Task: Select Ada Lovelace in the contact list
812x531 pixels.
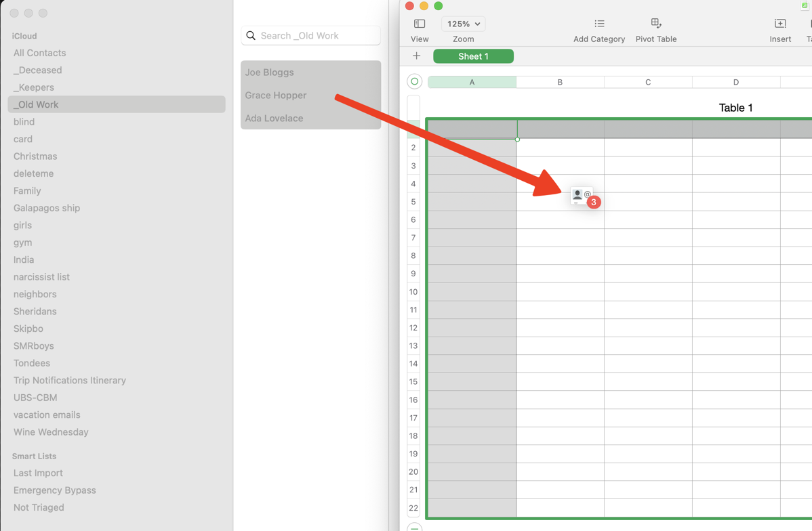Action: 274,119
